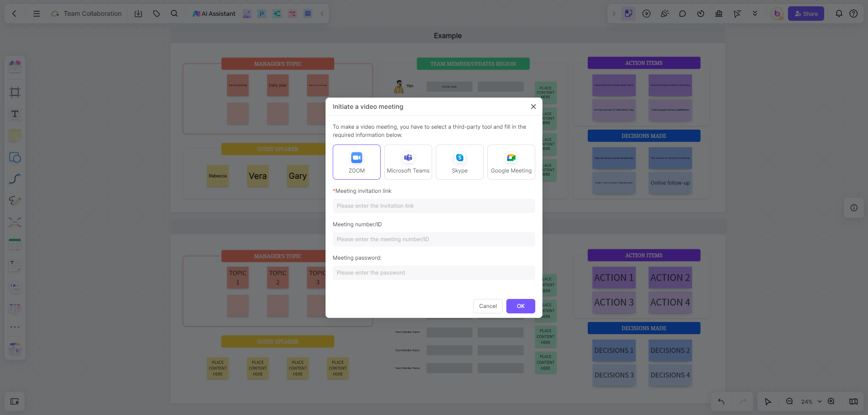The height and width of the screenshot is (415, 868).
Task: Cancel the video meeting dialog
Action: pyautogui.click(x=488, y=306)
